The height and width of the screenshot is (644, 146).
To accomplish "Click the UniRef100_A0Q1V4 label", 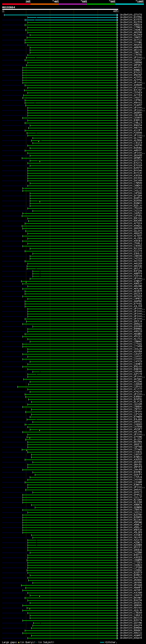I will 131,638.
